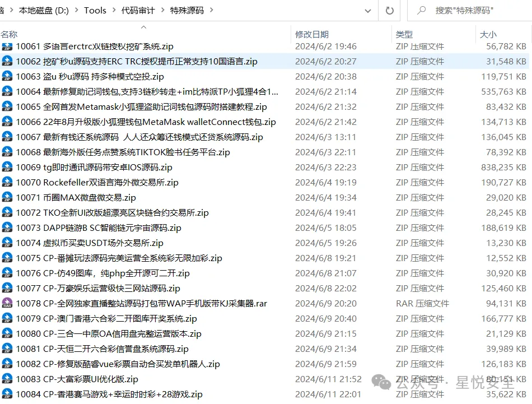Image resolution: width=532 pixels, height=404 pixels.
Task: Click date 2024/6/3 22:23
Action: point(326,168)
